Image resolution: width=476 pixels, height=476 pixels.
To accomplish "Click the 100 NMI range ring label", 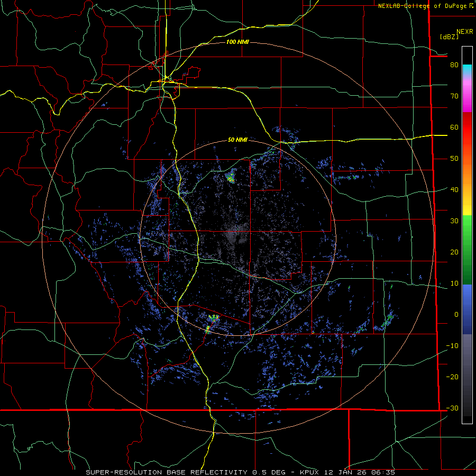I will [237, 42].
